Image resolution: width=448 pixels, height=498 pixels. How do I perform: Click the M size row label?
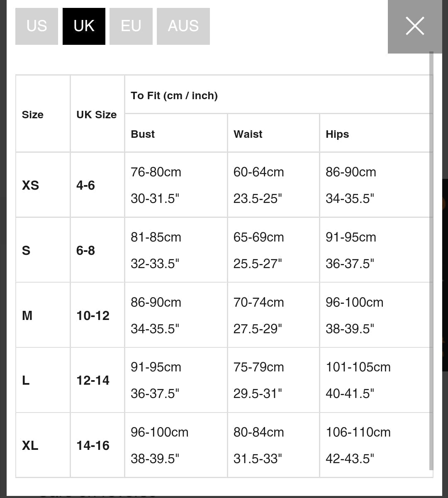(27, 315)
